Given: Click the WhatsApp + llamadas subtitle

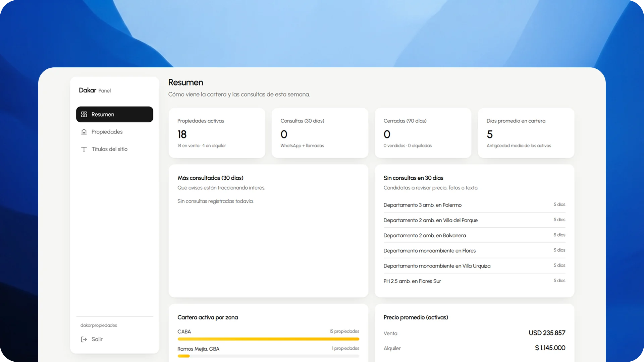Looking at the screenshot, I should 302,145.
